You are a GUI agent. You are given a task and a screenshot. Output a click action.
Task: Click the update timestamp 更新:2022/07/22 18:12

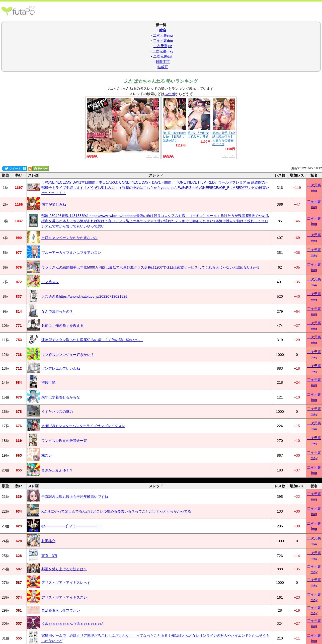306,168
